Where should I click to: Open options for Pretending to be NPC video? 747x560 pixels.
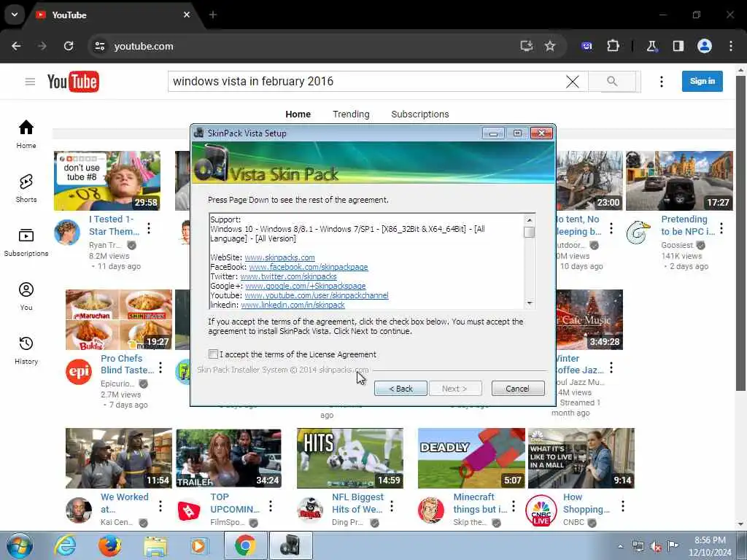721,228
